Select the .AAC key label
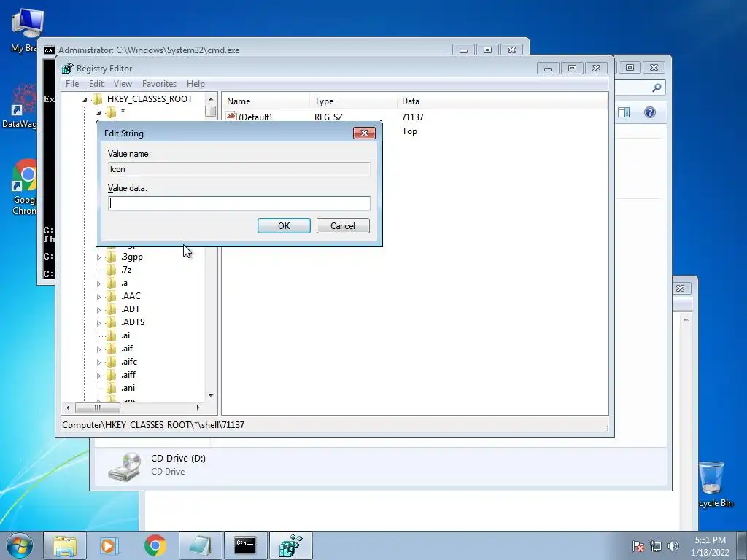747x560 pixels. coord(131,296)
